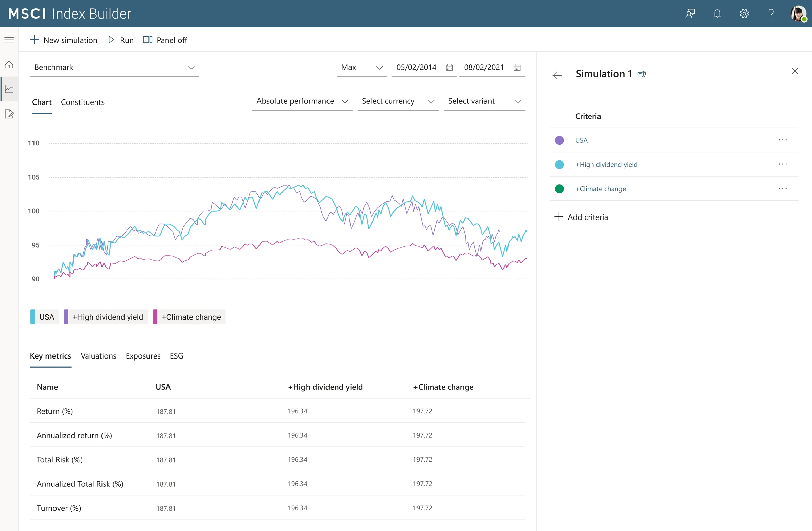Run the simulation
Viewport: 812px width, 531px height.
click(121, 40)
